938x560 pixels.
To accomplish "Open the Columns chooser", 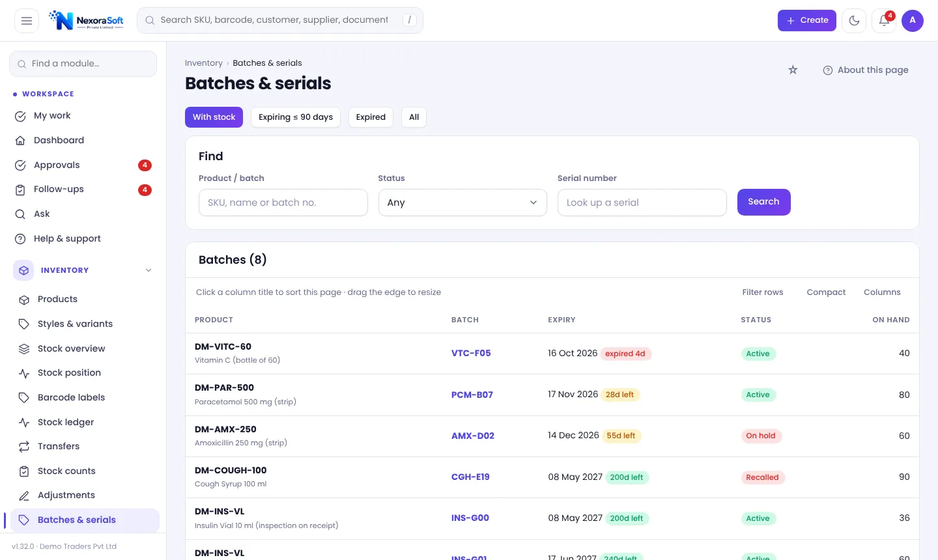I will [882, 292].
